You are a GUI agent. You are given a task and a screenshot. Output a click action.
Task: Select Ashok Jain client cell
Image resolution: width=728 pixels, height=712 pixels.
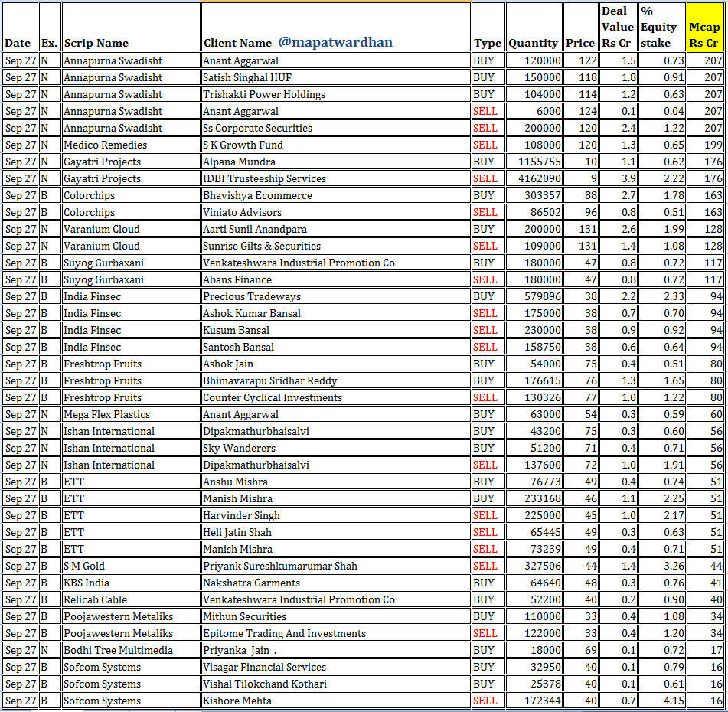tap(336, 364)
